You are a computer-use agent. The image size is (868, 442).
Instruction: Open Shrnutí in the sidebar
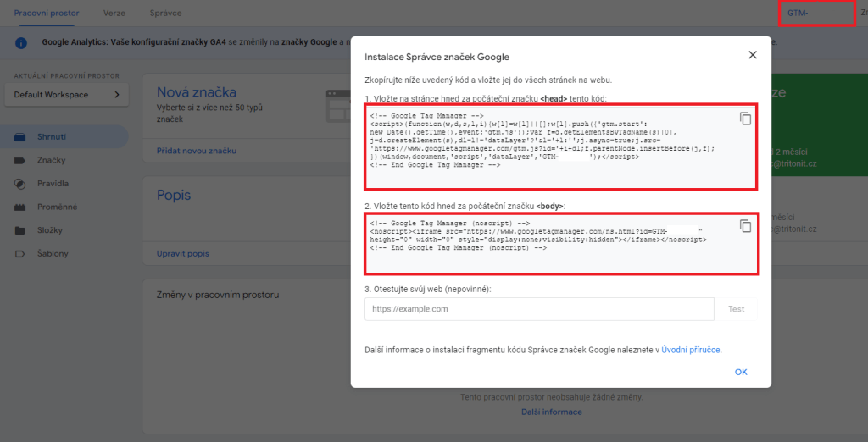(x=64, y=136)
